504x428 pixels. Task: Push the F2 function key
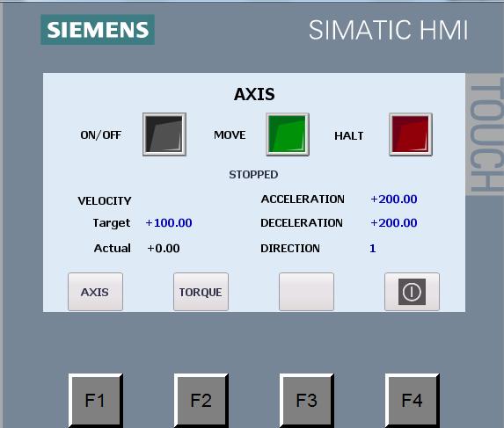click(x=201, y=401)
